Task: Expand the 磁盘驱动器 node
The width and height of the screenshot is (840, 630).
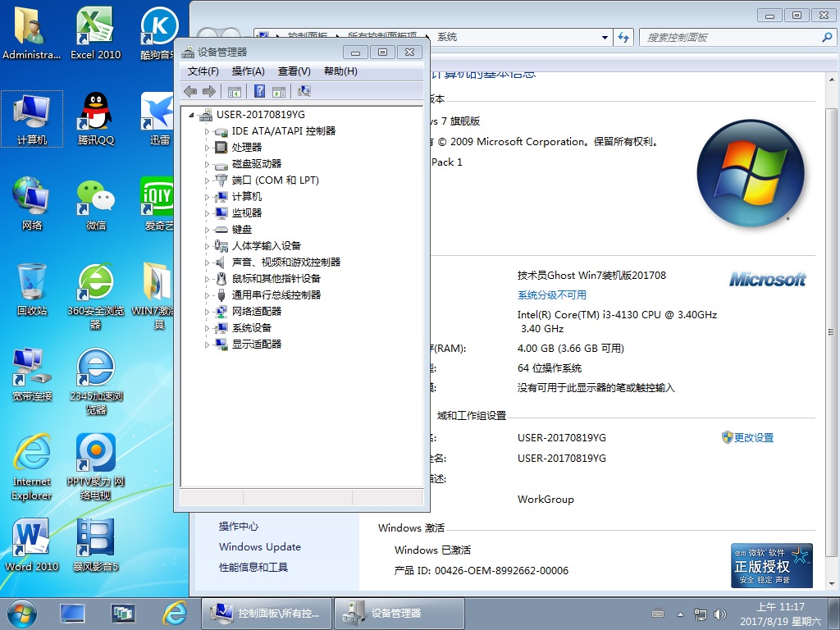Action: click(x=207, y=164)
